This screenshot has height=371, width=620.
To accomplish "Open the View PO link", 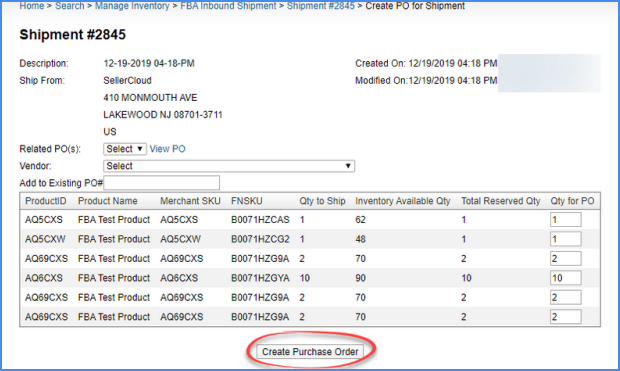I will pos(167,149).
